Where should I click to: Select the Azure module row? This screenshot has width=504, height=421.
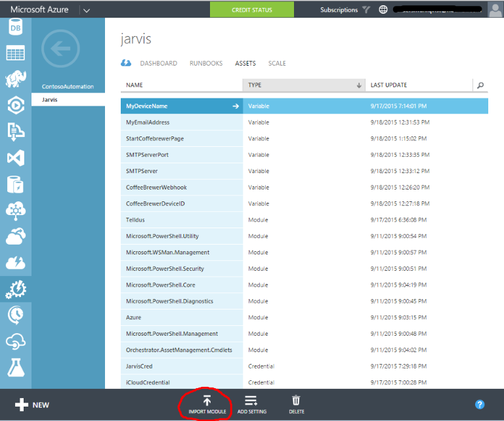(x=304, y=317)
